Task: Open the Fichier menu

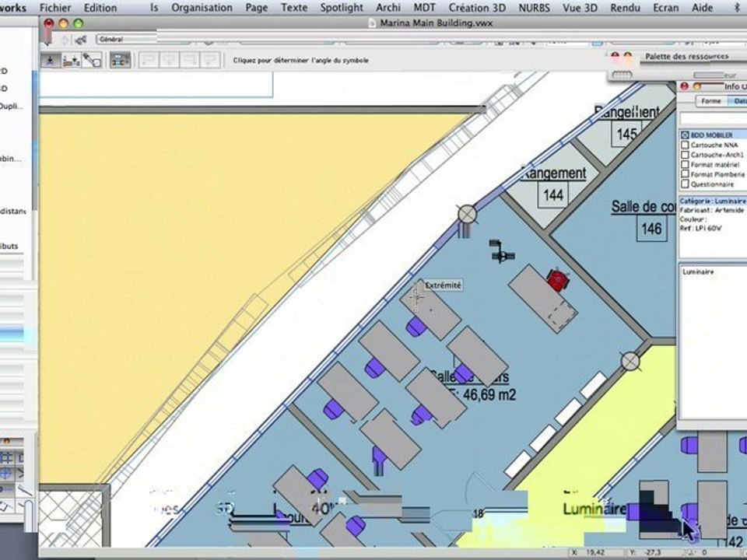Action: pos(55,8)
